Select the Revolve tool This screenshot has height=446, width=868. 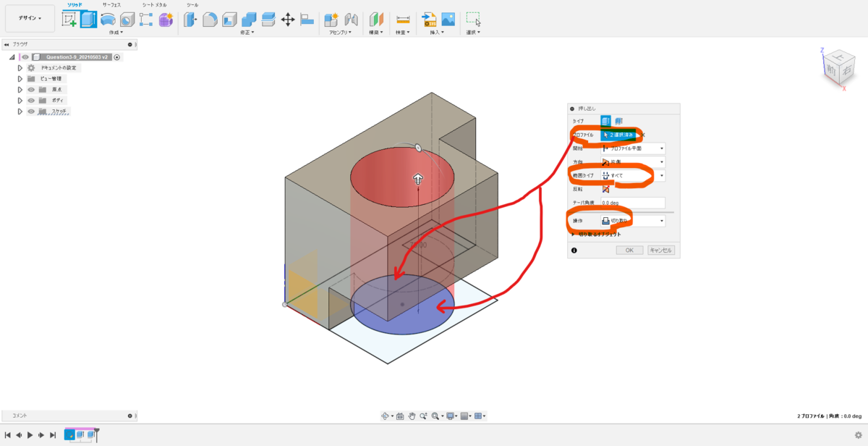coord(108,20)
